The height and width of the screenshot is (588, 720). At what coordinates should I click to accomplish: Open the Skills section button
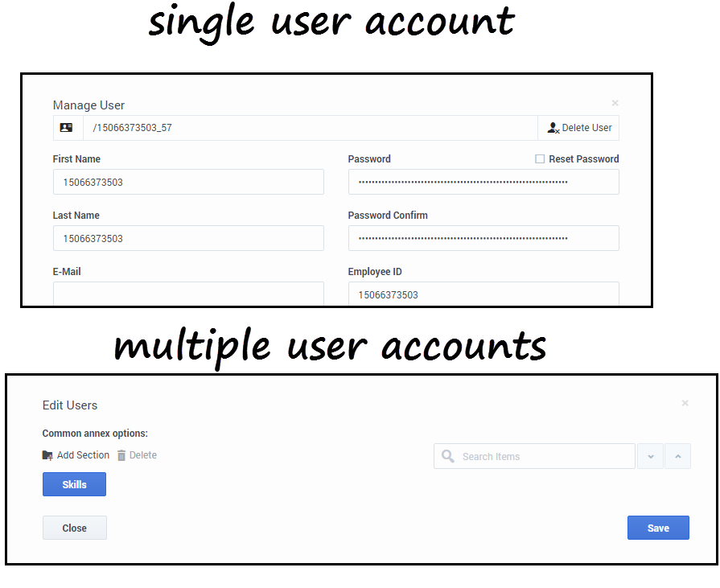pyautogui.click(x=74, y=484)
